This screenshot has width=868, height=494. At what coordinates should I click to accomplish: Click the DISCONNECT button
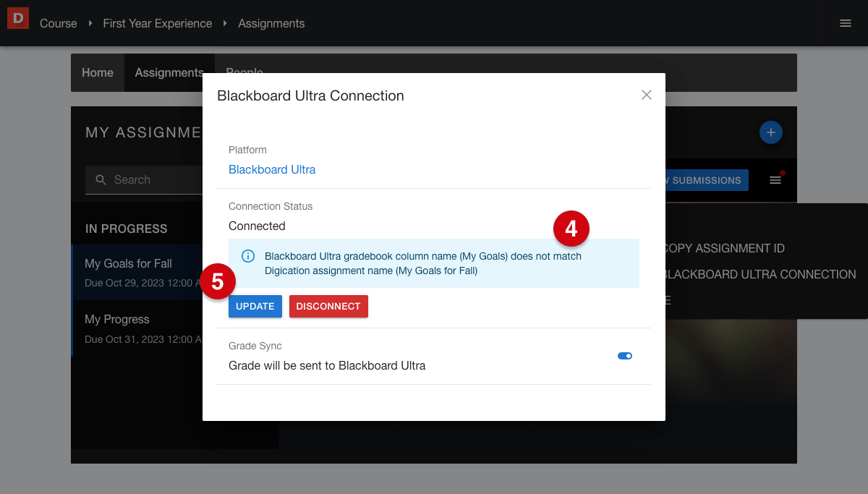click(328, 306)
